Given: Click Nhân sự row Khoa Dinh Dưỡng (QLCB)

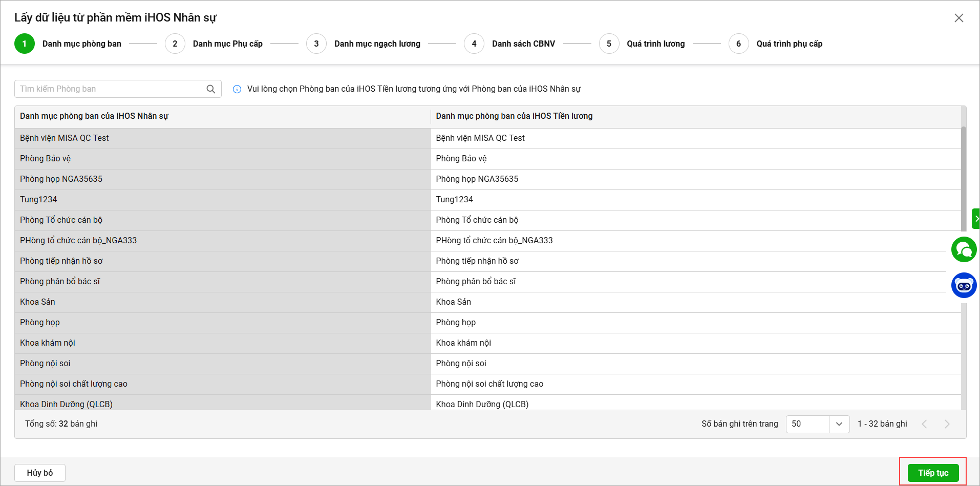Looking at the screenshot, I should (x=223, y=403).
